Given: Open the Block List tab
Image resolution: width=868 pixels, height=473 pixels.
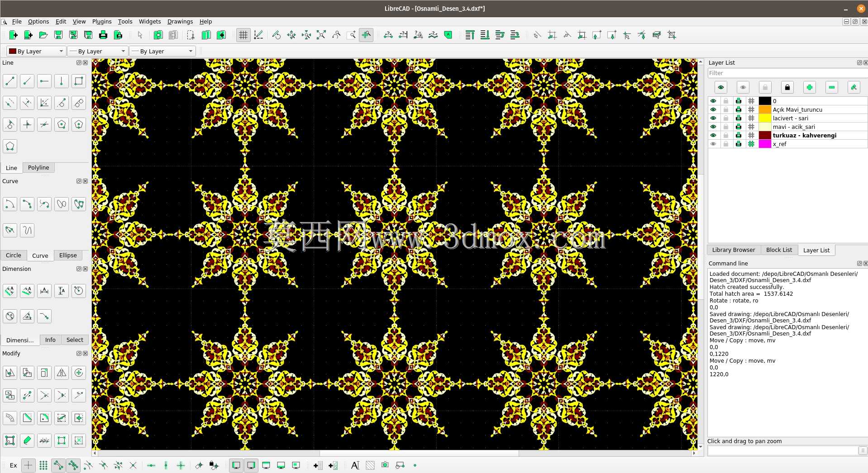Looking at the screenshot, I should click(x=779, y=250).
